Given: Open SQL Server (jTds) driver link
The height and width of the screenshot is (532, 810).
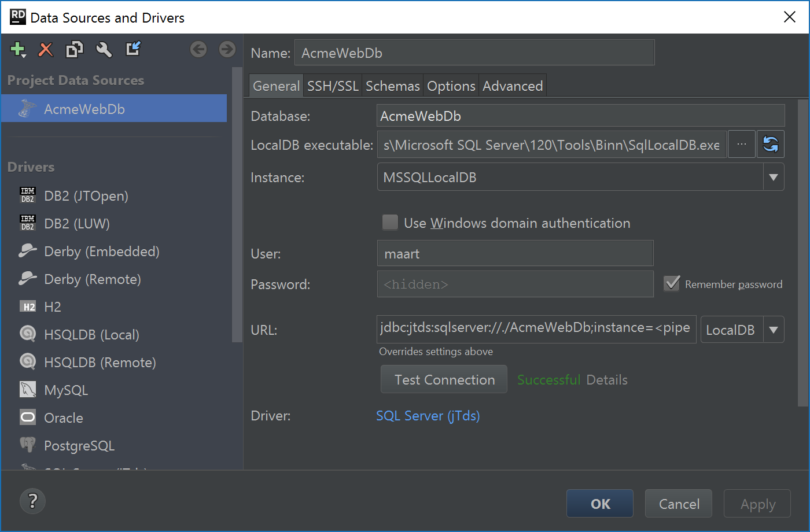Looking at the screenshot, I should [x=428, y=416].
